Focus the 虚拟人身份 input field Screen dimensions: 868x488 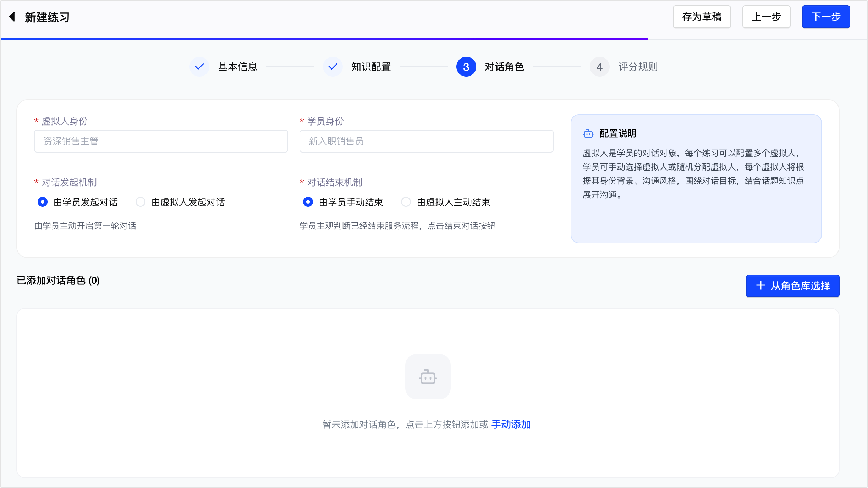161,141
